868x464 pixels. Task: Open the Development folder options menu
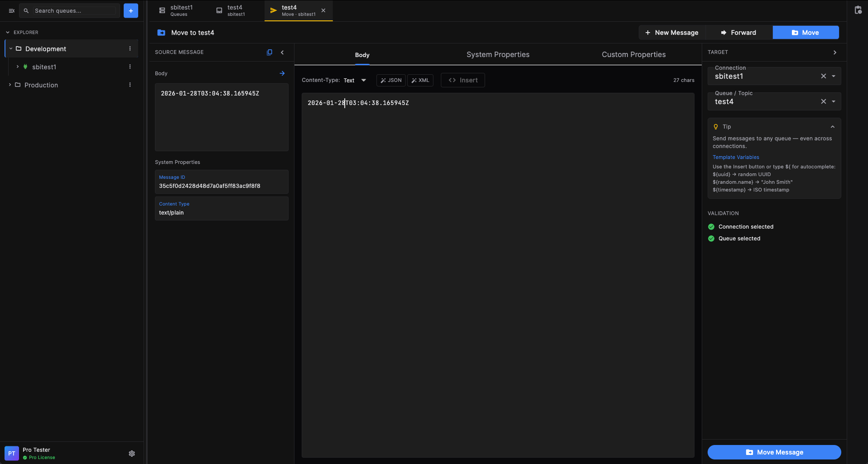pos(130,48)
